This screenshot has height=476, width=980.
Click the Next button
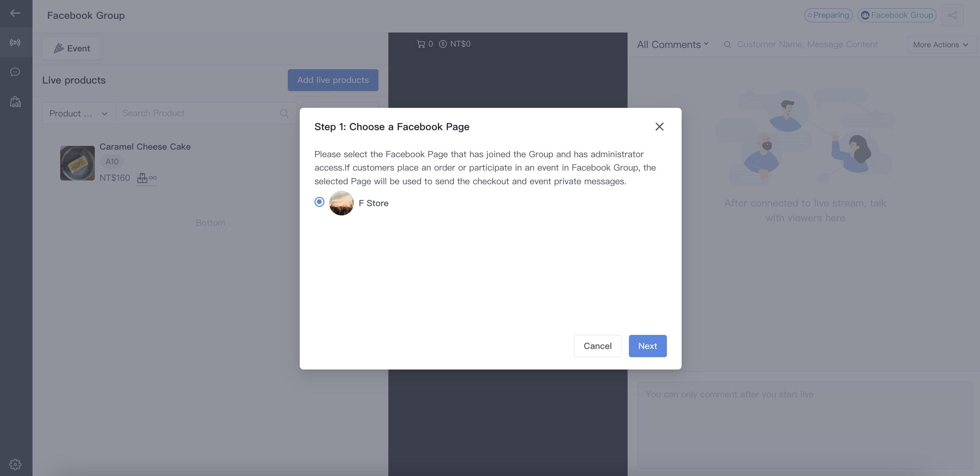(x=647, y=346)
